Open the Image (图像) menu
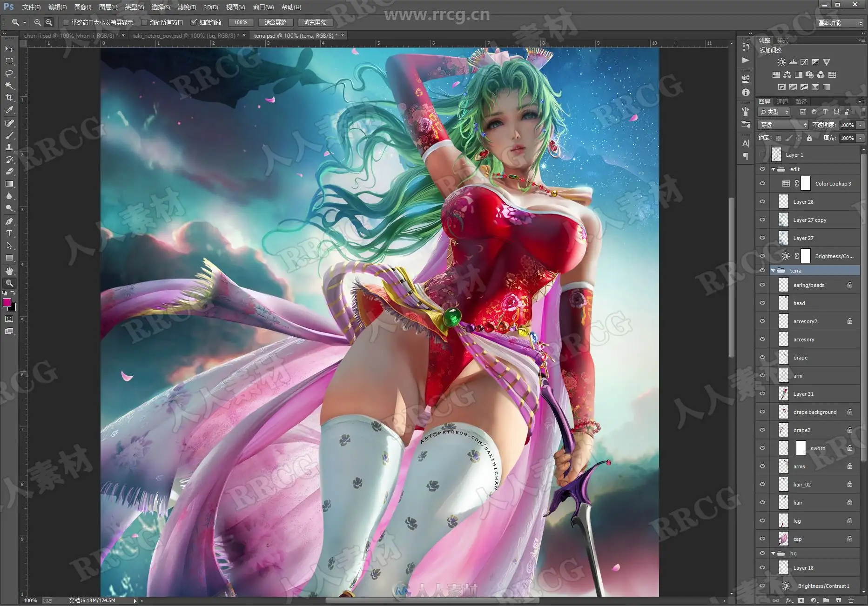Screen dimensions: 868x606 click(x=83, y=7)
